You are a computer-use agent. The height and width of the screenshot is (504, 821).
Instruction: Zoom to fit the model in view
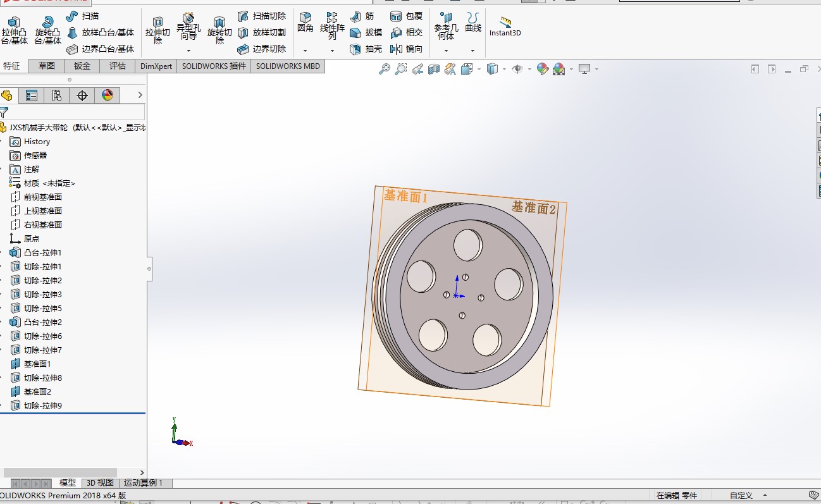pos(385,70)
